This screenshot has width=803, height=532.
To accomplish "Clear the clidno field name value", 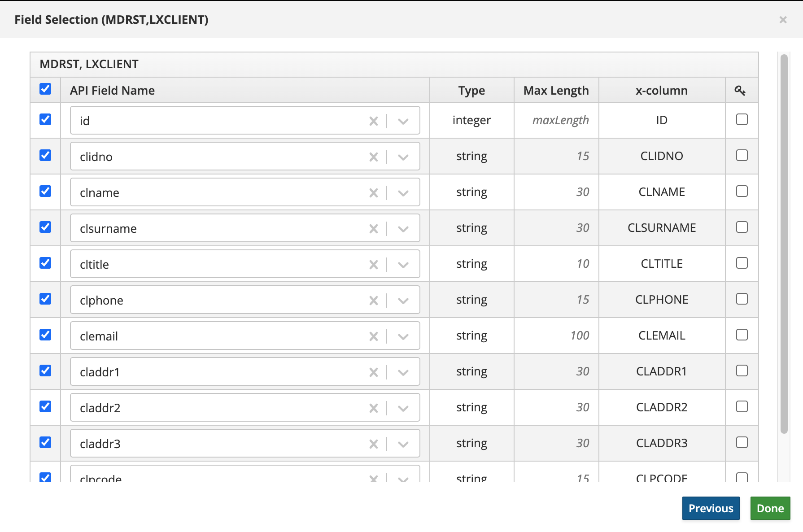I will coord(373,157).
